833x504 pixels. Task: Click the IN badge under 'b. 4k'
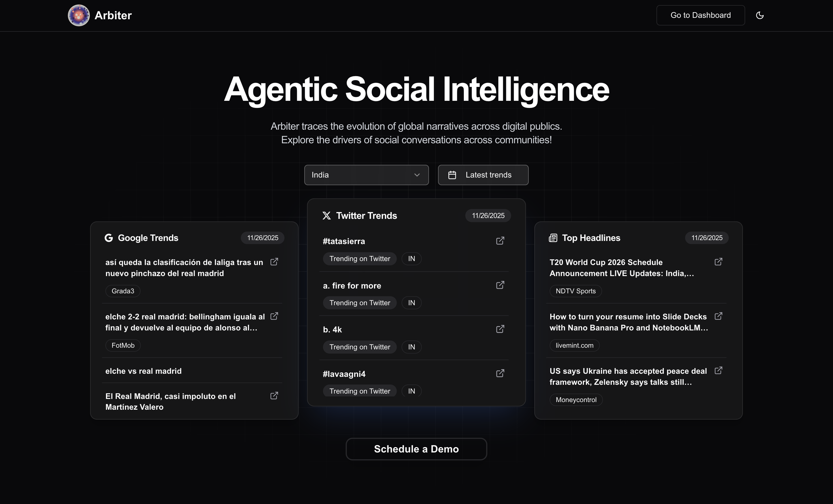[411, 347]
